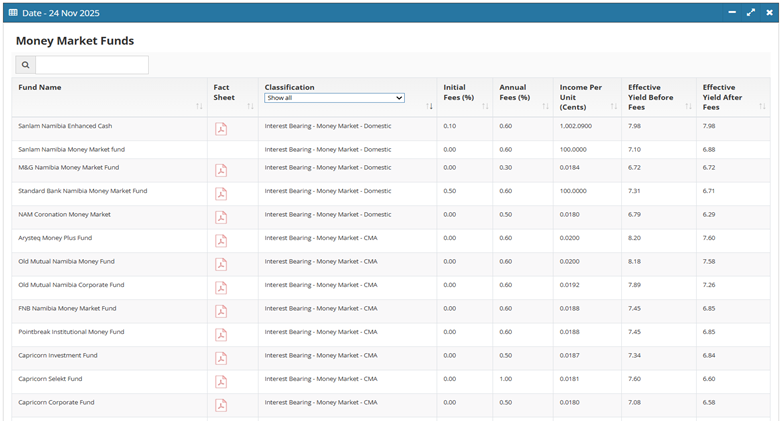Image resolution: width=781 pixels, height=421 pixels.
Task: Sort by Fund Name column arrows
Action: point(199,106)
